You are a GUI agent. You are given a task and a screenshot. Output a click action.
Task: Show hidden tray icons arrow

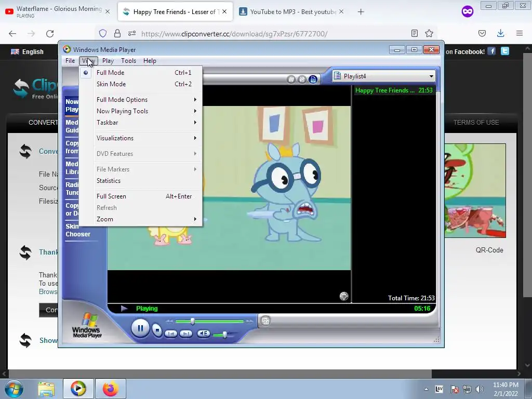point(426,389)
